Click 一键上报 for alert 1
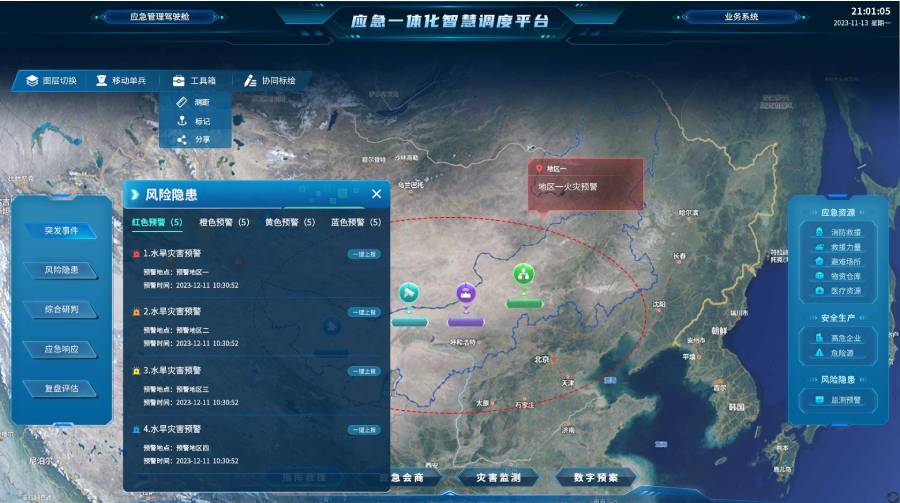This screenshot has width=900, height=503. [x=364, y=254]
